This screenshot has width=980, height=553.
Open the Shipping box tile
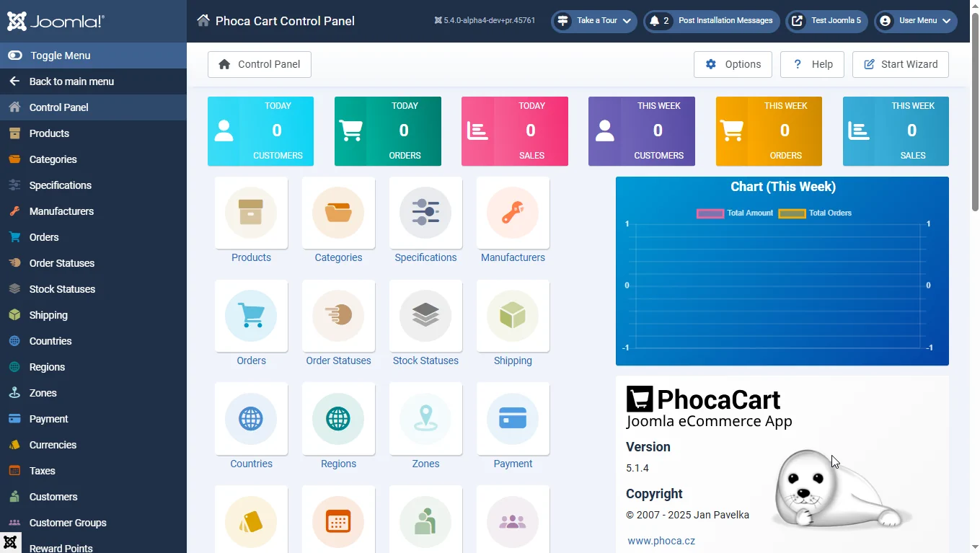click(x=513, y=316)
